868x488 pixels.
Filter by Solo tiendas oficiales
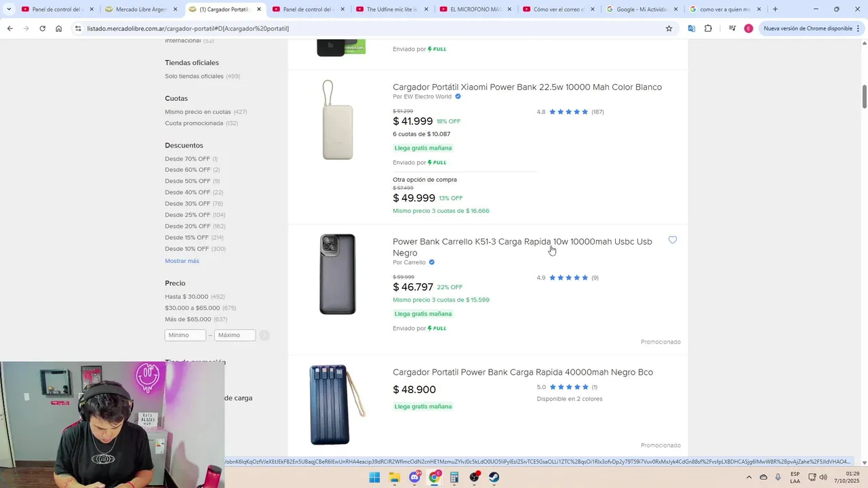pos(194,76)
